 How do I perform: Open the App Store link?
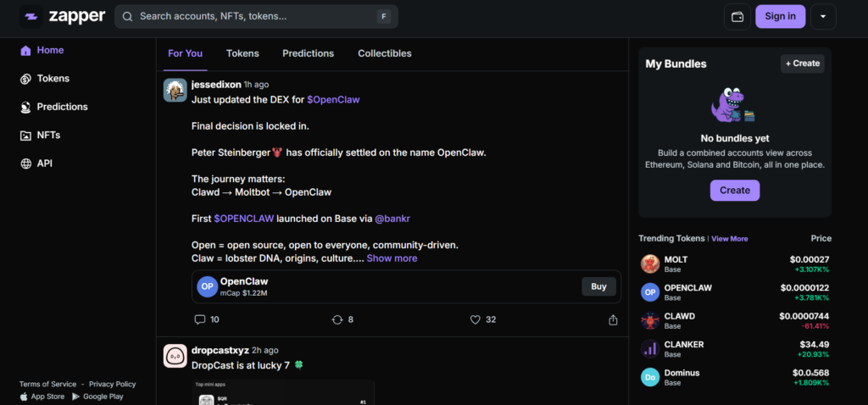(42, 397)
